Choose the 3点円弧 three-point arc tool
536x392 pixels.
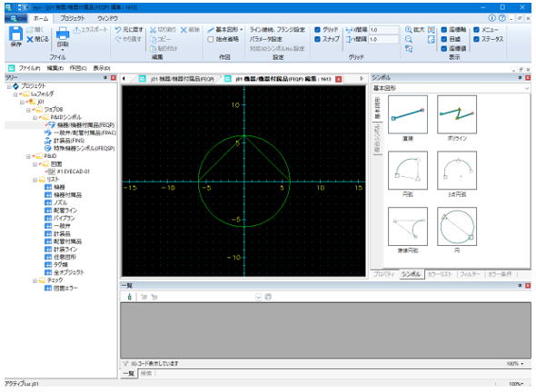point(457,171)
